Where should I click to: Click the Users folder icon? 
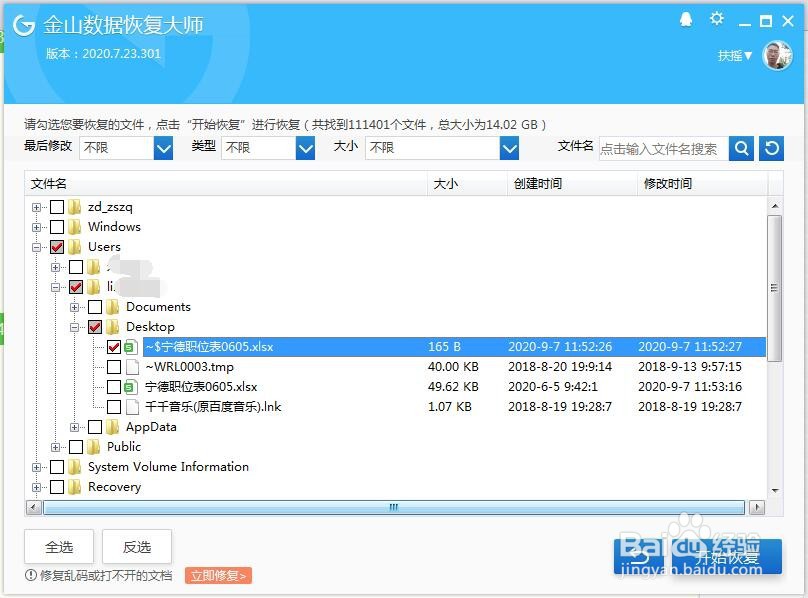click(75, 247)
